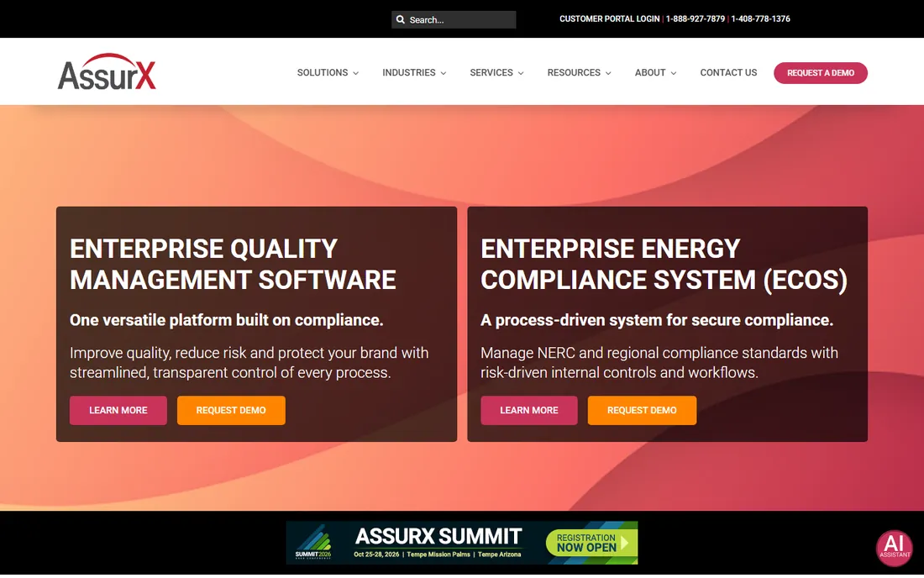Click phone number 1-408-778-1376

[761, 18]
